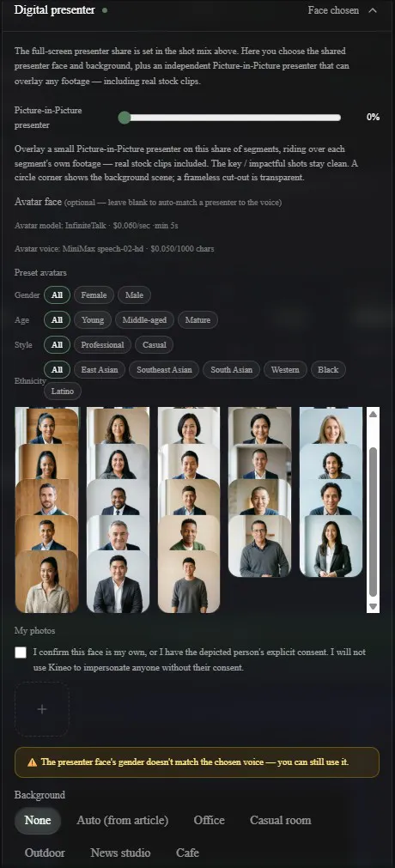
Task: Click the My photos upload box
Action: (42, 709)
